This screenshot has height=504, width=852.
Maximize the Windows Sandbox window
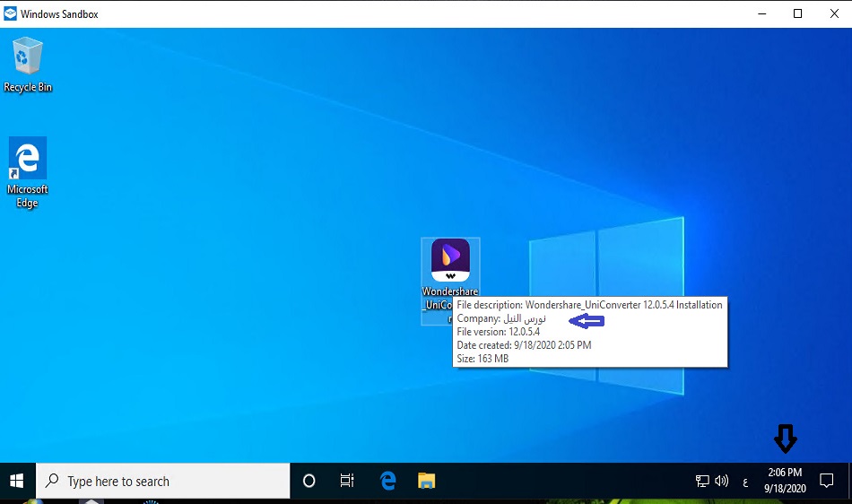(x=797, y=13)
